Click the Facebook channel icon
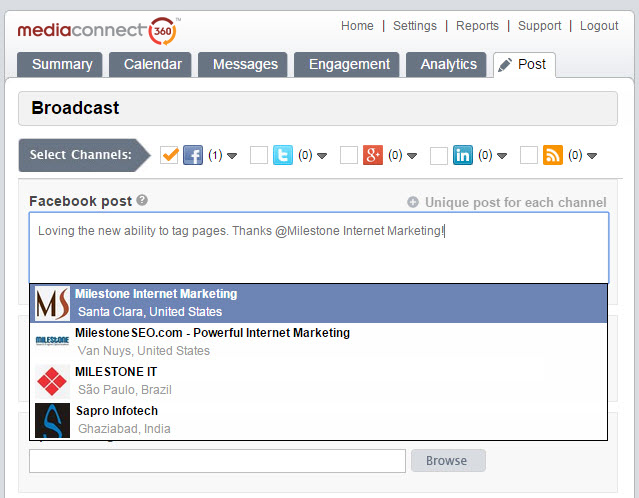Image resolution: width=639 pixels, height=498 pixels. [x=193, y=155]
